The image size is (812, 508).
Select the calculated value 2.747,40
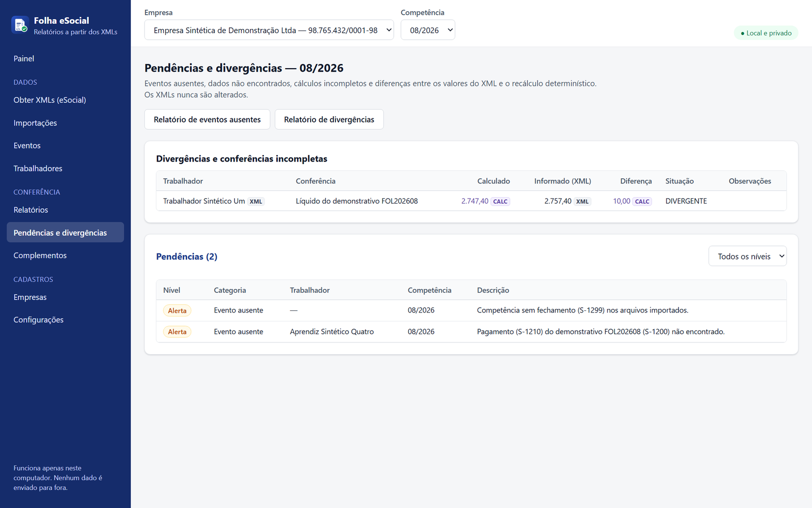475,201
